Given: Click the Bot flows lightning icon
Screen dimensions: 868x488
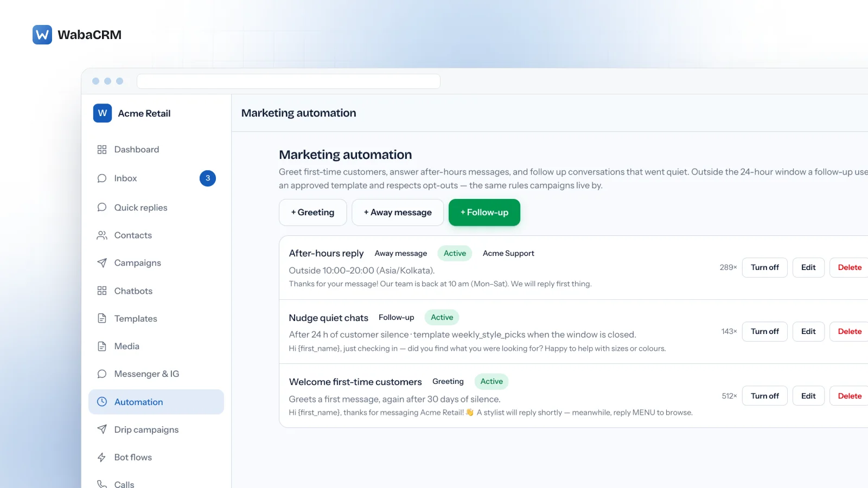Looking at the screenshot, I should point(102,458).
